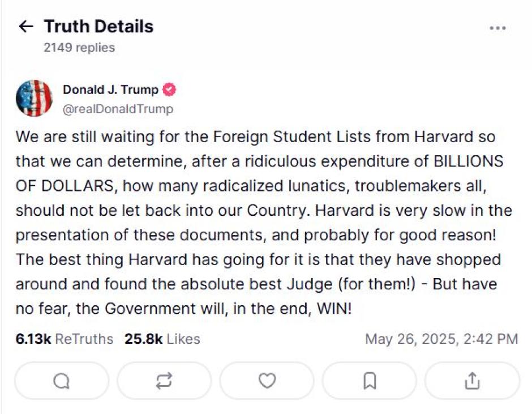This screenshot has width=532, height=414.
Task: Go back using the left arrow
Action: point(26,26)
